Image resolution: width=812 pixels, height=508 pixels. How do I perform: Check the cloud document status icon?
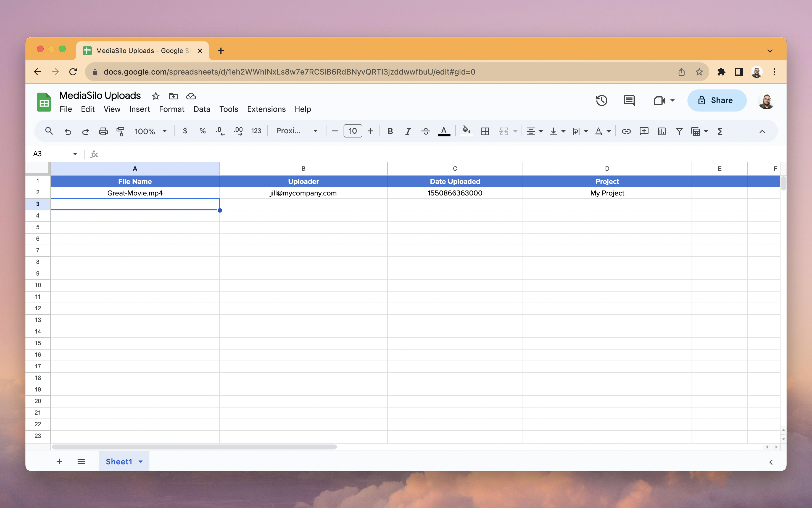pyautogui.click(x=191, y=96)
